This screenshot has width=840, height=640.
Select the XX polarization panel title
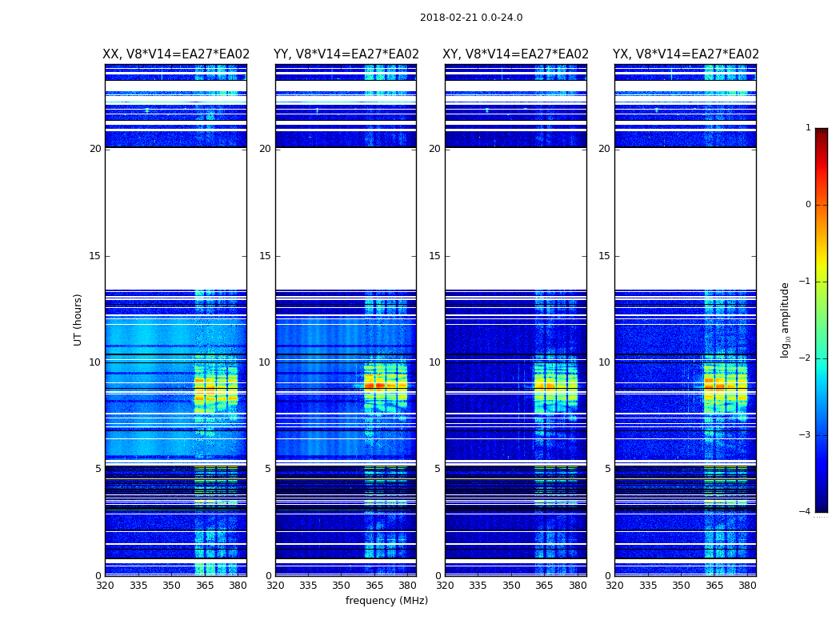point(176,54)
